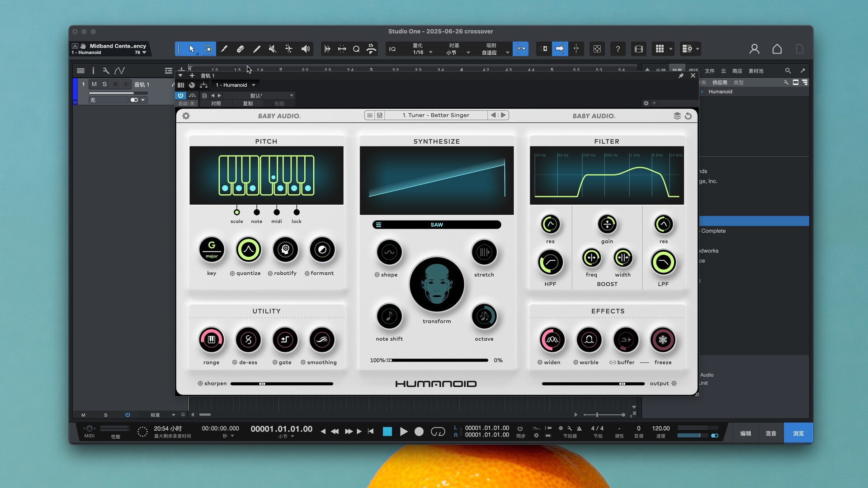The image size is (868, 488).
Task: Select the Bend tool
Action: [289, 49]
